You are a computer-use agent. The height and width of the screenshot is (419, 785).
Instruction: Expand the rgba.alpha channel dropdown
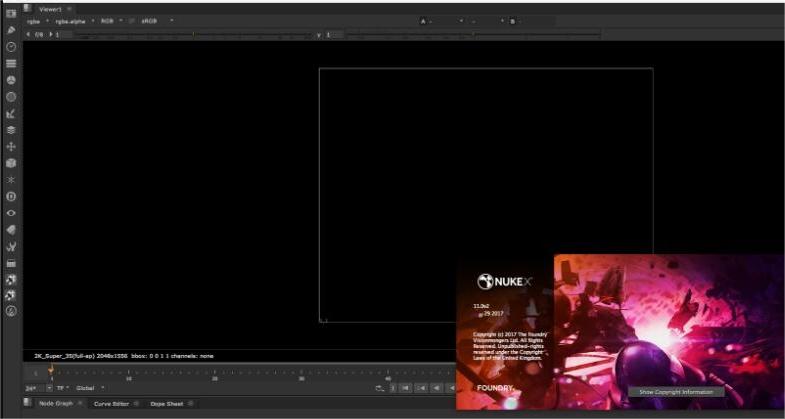(76, 20)
